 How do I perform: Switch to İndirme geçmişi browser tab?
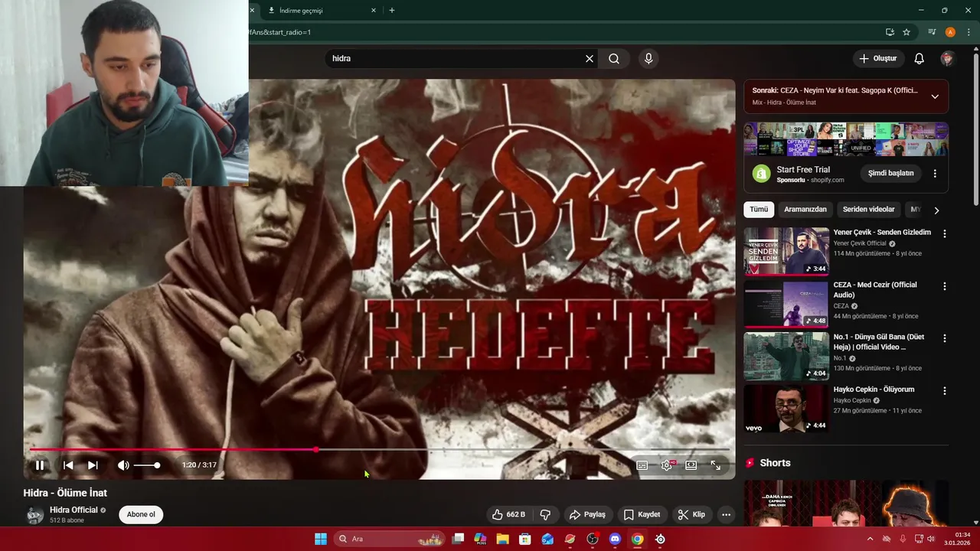coord(317,11)
